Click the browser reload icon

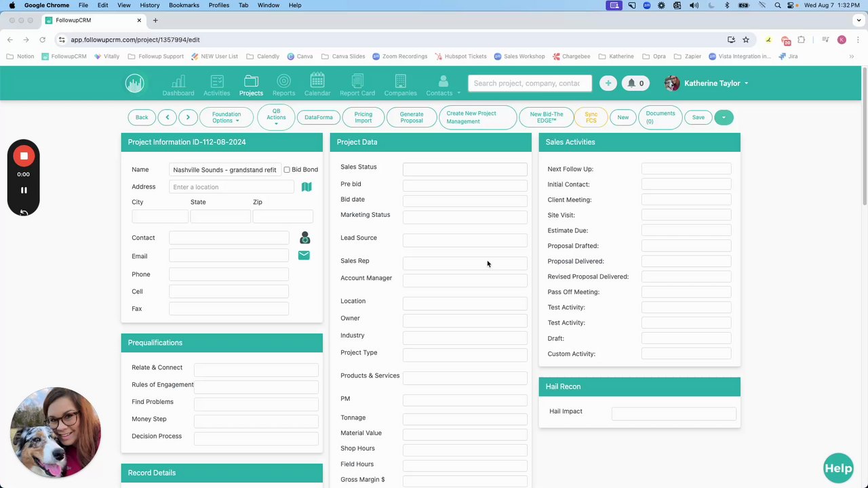pos(42,39)
